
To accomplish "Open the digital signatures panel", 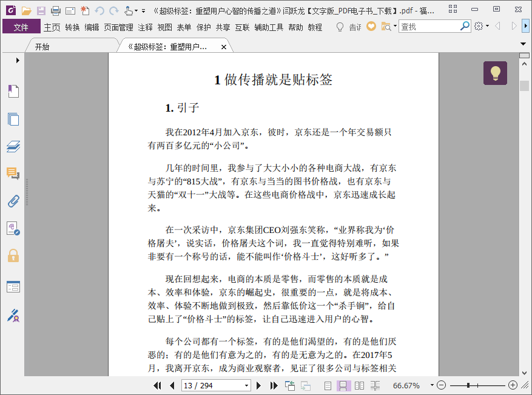I will 13,228.
